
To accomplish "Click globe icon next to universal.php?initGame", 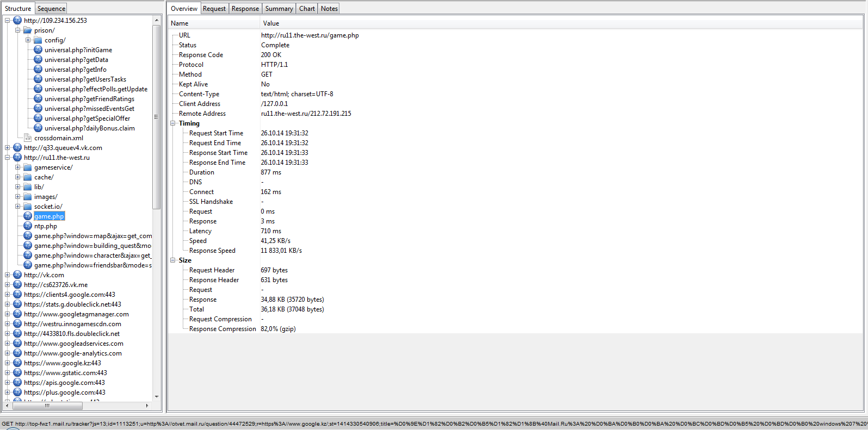I will [x=38, y=50].
